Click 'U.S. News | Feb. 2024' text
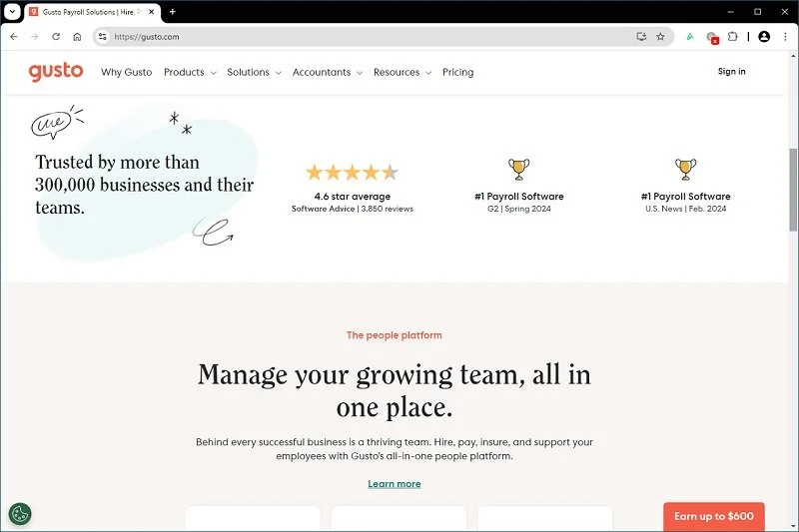The image size is (799, 532). pos(685,209)
